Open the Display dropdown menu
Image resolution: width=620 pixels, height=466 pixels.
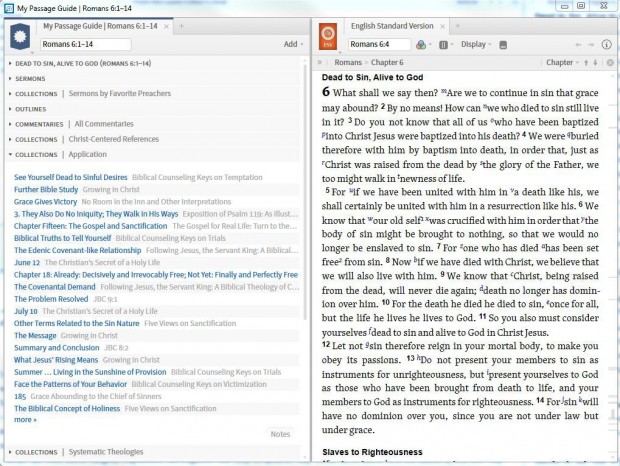(475, 45)
